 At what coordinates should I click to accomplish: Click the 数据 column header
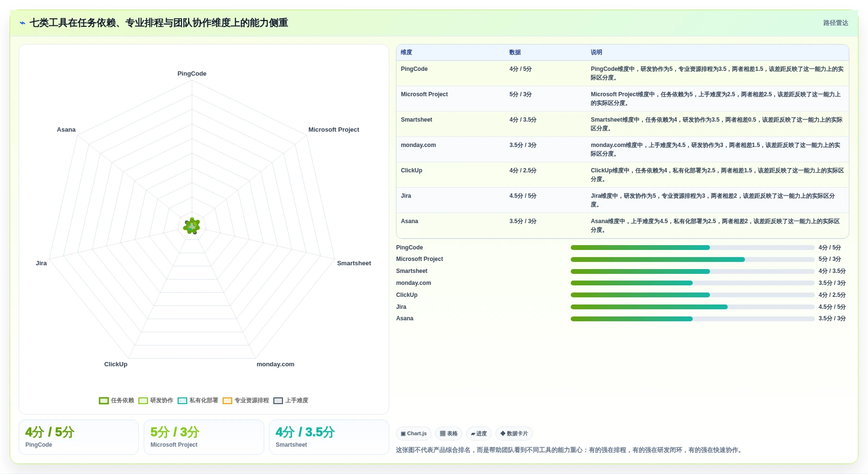[515, 52]
